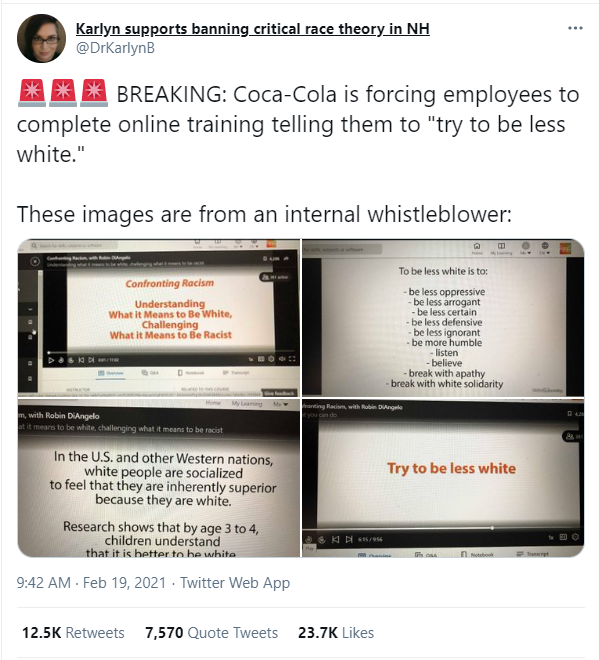Click the Twitter Web App source link
The image size is (599, 660).
pyautogui.click(x=235, y=583)
